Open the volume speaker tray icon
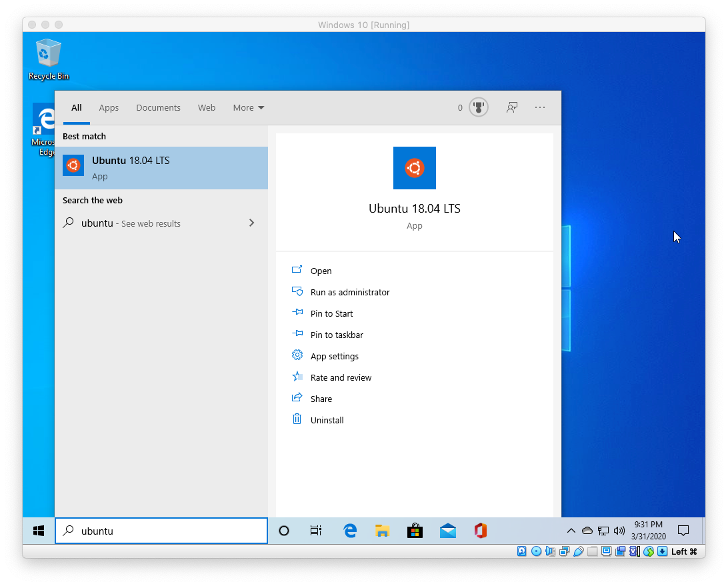This screenshot has width=728, height=586. [619, 531]
